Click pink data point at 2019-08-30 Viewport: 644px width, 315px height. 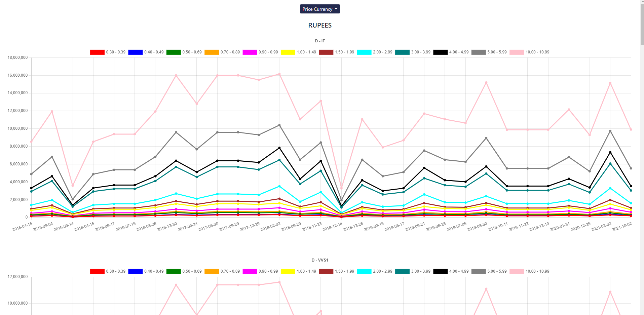point(486,83)
